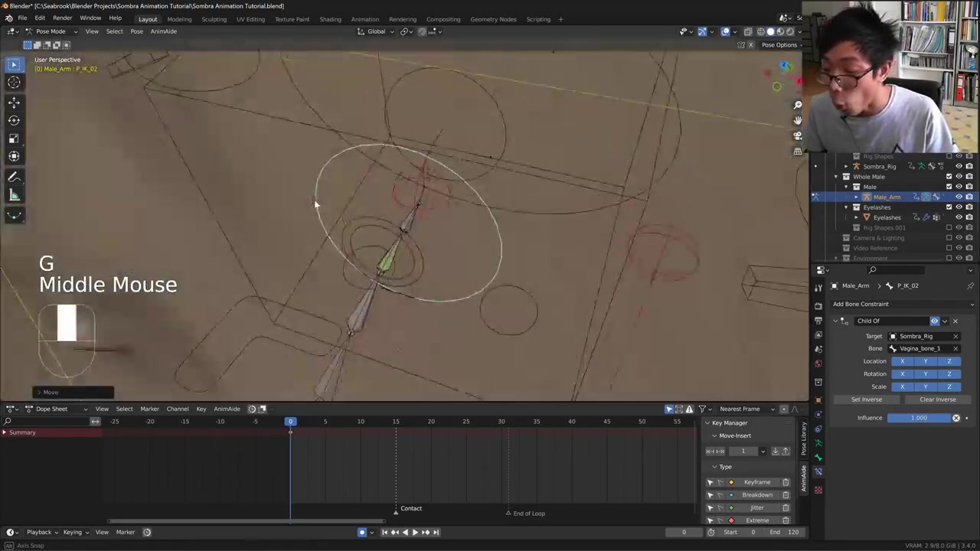This screenshot has width=980, height=551.
Task: Select the Rotate tool in the viewport toolbar
Action: pos(14,120)
